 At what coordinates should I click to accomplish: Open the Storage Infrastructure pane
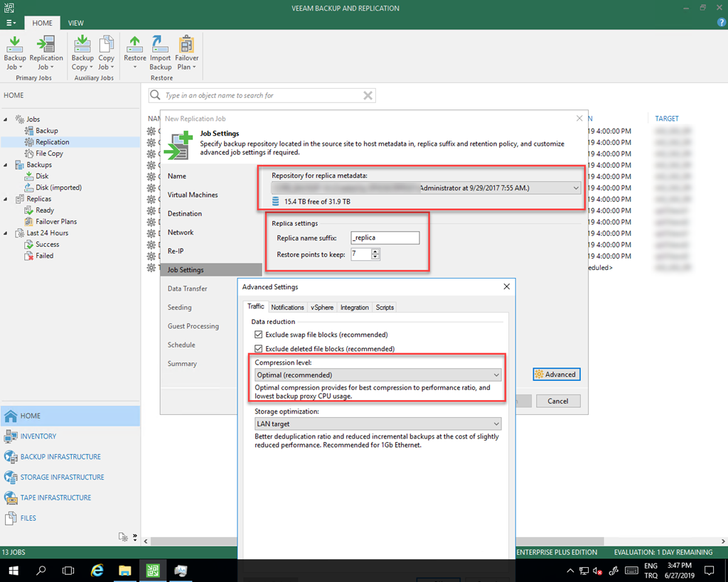tap(70, 477)
